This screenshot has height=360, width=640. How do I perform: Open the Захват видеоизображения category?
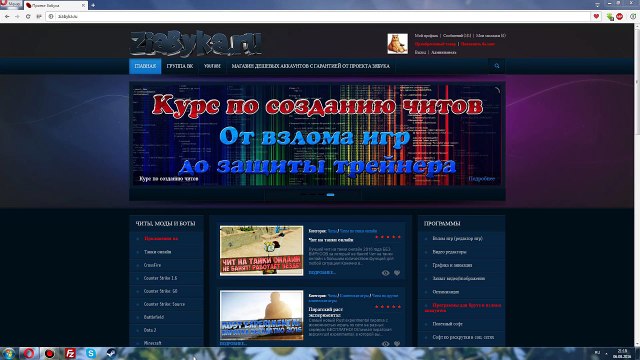click(459, 278)
